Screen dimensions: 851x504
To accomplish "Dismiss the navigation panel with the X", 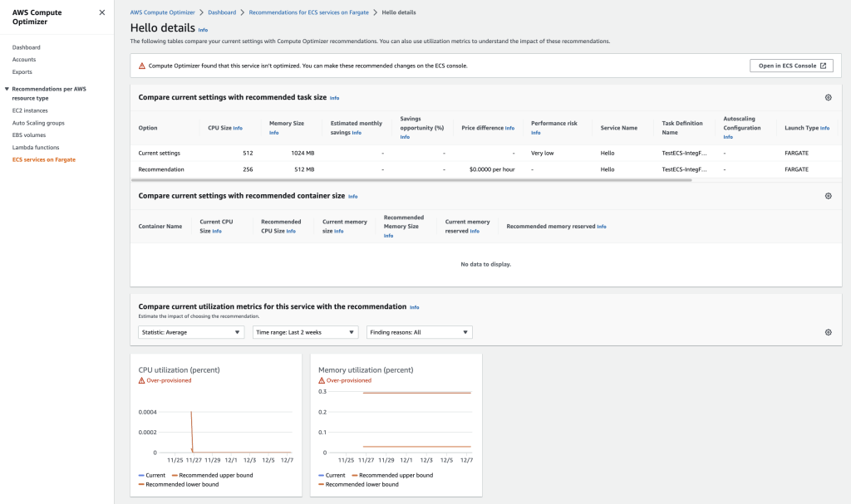I will coord(102,12).
